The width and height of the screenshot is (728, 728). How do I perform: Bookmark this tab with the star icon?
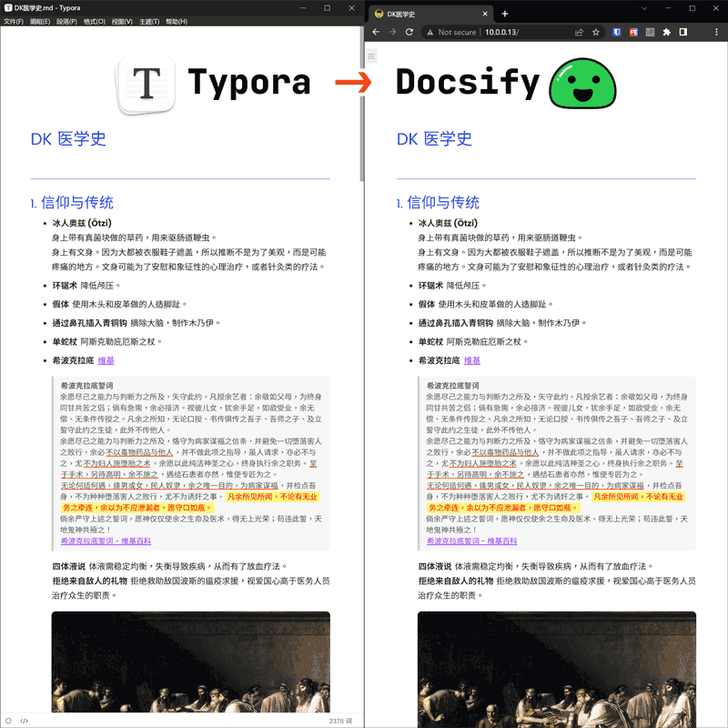point(596,32)
